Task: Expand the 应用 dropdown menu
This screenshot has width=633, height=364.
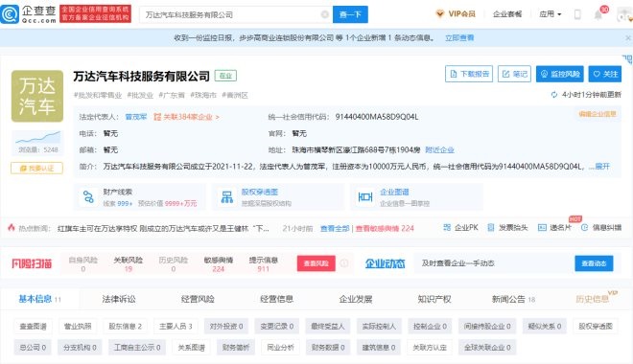Action: pos(551,14)
